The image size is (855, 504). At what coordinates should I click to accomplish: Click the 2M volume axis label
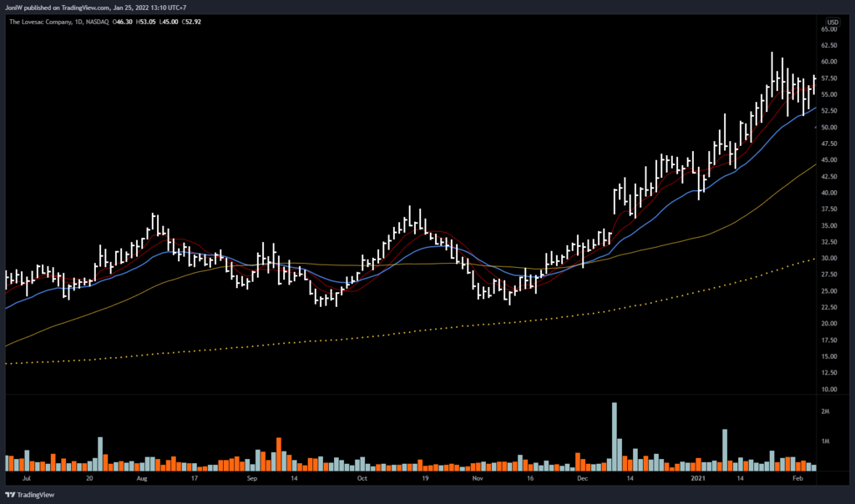pyautogui.click(x=826, y=412)
